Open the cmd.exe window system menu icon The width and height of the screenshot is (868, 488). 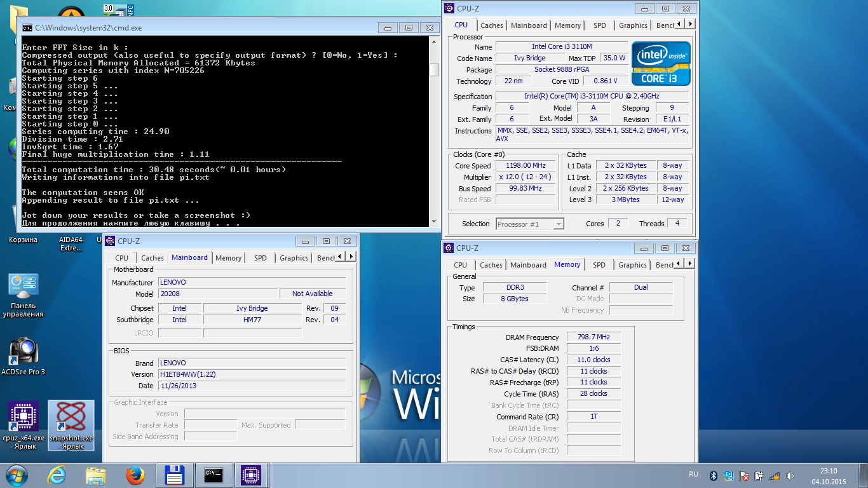[27, 27]
